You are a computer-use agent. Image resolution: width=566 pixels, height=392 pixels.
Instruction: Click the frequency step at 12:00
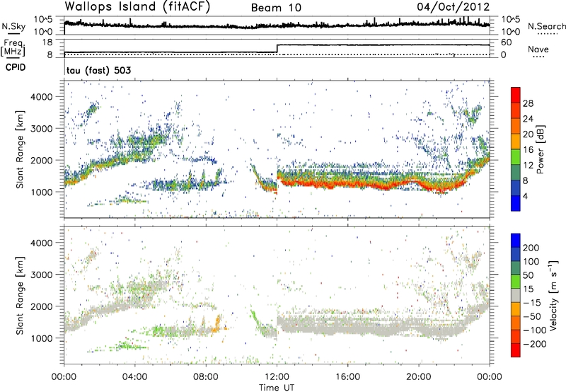click(x=277, y=49)
